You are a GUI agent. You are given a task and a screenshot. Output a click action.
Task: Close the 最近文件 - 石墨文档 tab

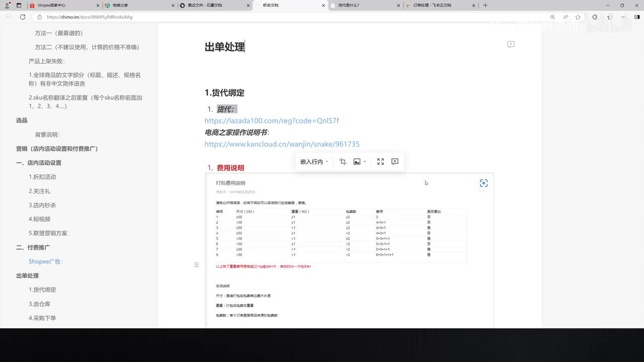click(x=248, y=5)
